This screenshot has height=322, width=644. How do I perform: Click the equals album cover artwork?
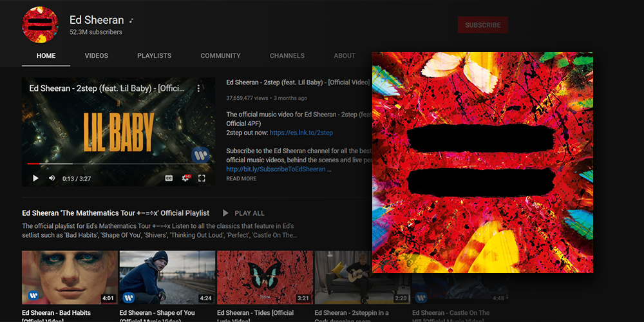482,163
